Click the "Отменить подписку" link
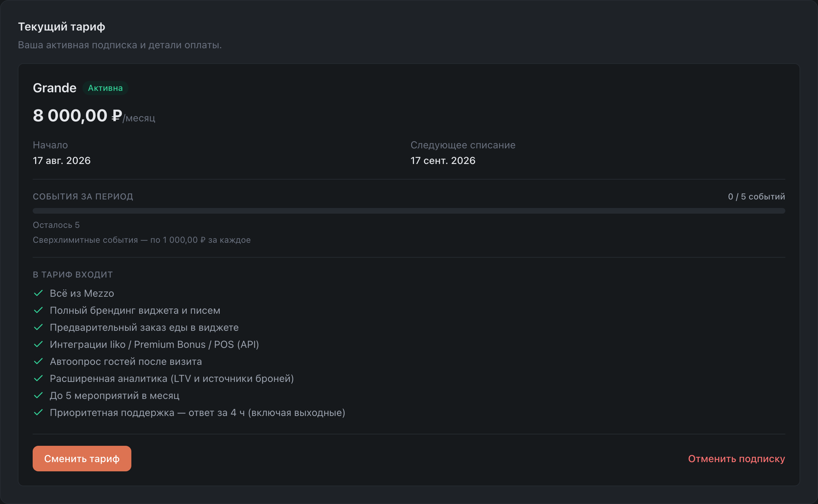Viewport: 818px width, 504px height. coord(736,459)
